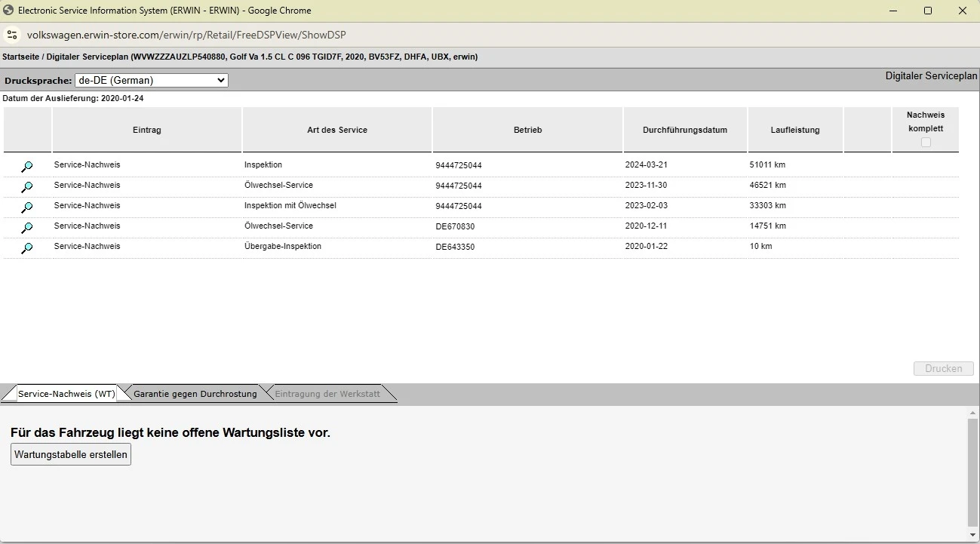
Task: Click magnifier for 46521 km Ölwechsel-Service entry
Action: (27, 187)
